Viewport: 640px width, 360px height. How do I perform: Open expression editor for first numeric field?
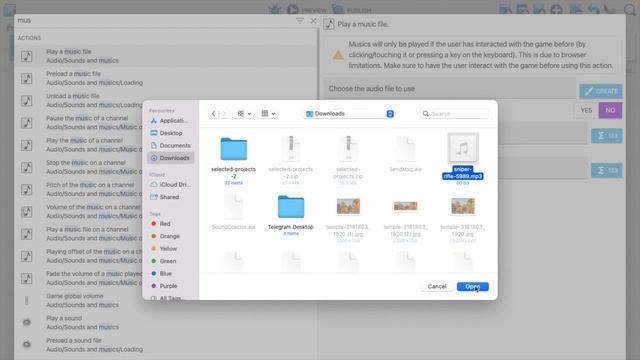click(x=607, y=136)
